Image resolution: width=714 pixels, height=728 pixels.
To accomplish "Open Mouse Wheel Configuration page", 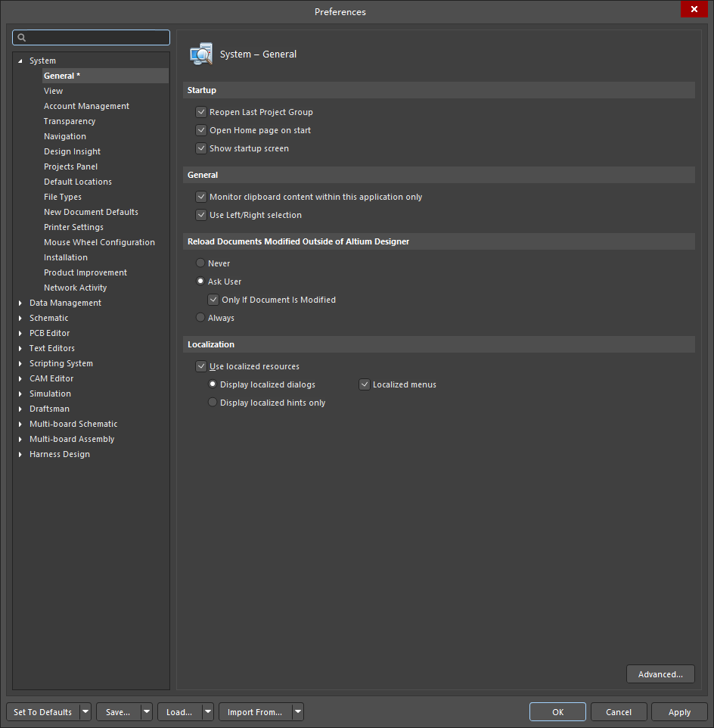I will 99,242.
